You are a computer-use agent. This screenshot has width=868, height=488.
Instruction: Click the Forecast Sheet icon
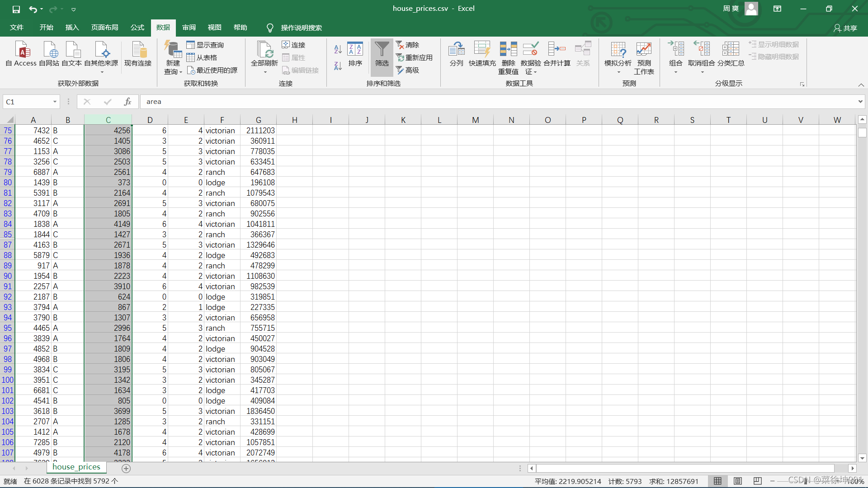click(x=643, y=50)
